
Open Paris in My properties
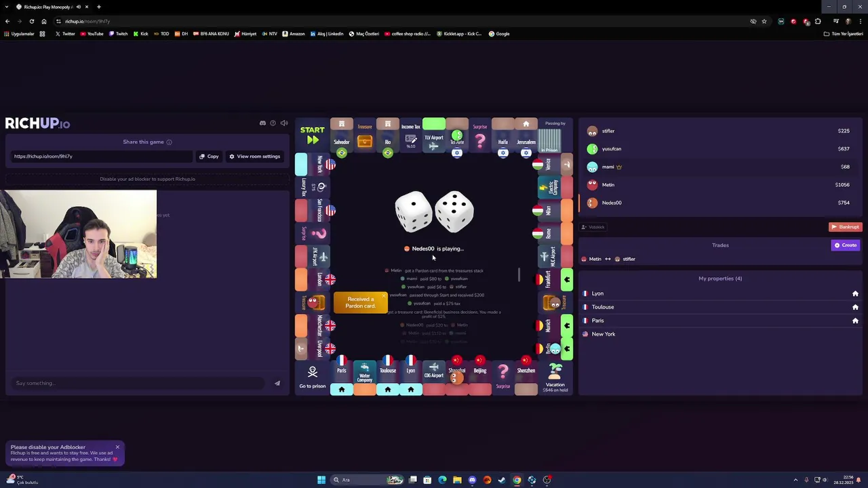point(720,321)
